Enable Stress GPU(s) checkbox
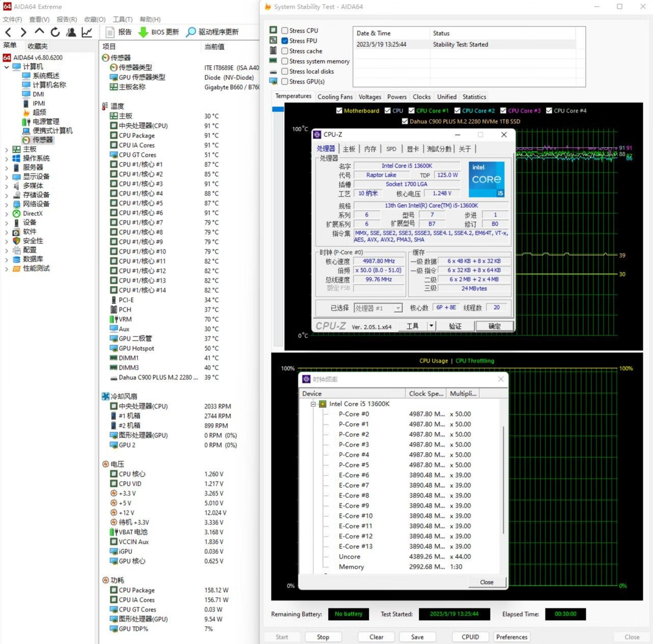Screen dimensions: 653x644 pos(285,81)
